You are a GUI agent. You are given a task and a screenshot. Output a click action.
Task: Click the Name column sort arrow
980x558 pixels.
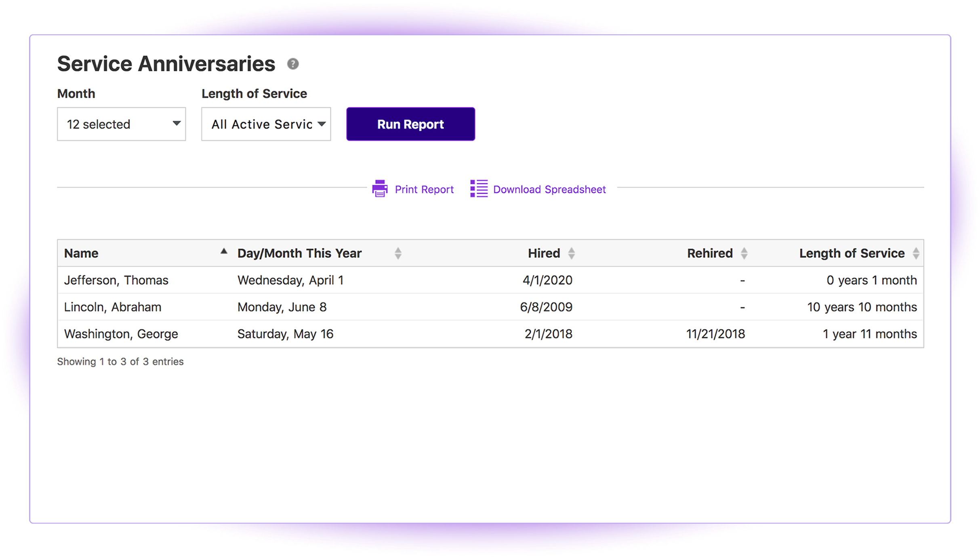pyautogui.click(x=224, y=251)
